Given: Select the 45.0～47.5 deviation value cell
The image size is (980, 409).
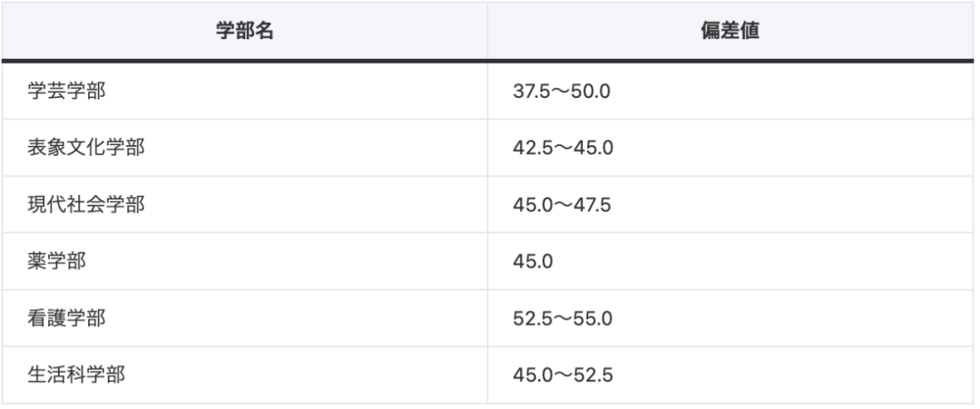Looking at the screenshot, I should click(x=563, y=204).
